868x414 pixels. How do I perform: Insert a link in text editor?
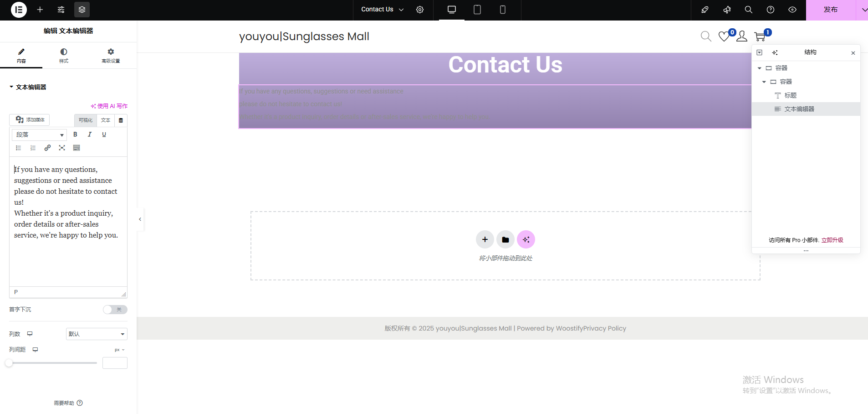(x=47, y=148)
